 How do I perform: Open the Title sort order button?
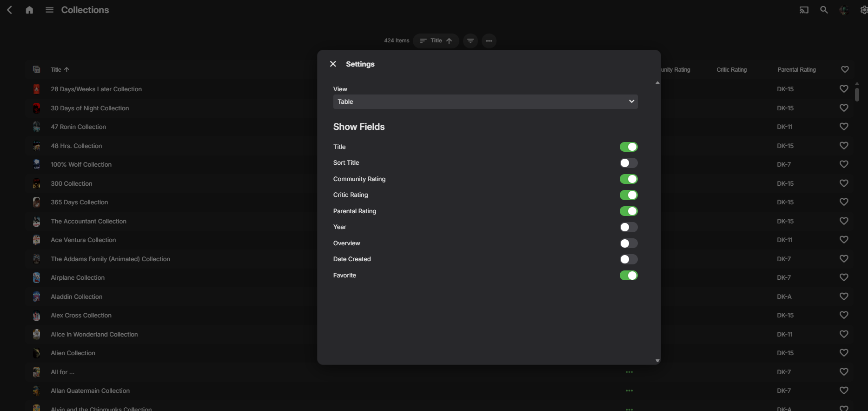point(436,41)
